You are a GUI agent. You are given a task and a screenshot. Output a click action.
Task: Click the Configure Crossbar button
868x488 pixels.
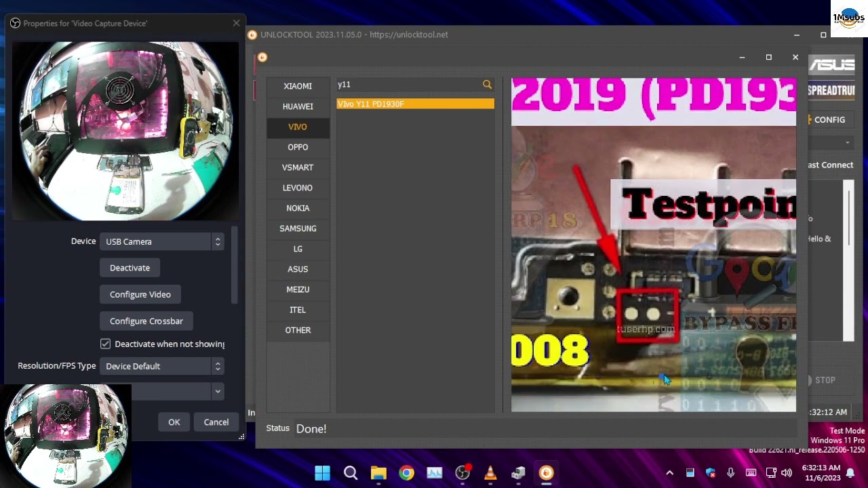(x=146, y=321)
